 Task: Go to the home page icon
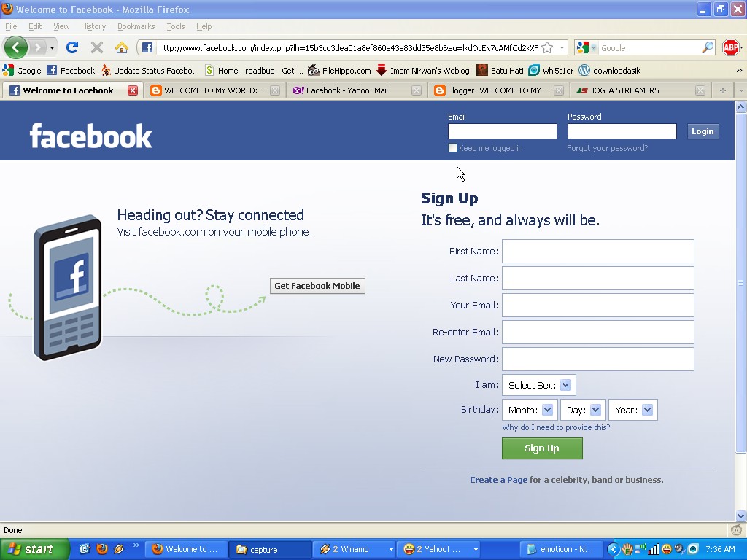tap(122, 47)
